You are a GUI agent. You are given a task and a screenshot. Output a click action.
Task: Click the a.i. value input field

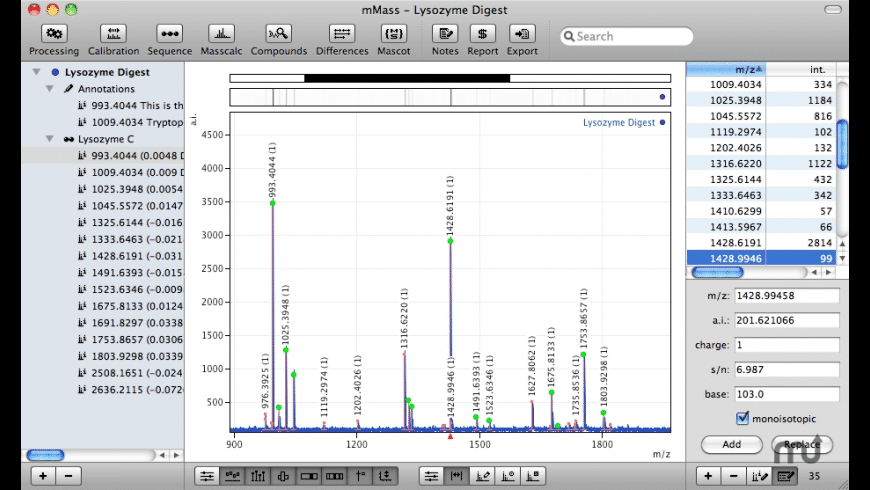[x=787, y=320]
